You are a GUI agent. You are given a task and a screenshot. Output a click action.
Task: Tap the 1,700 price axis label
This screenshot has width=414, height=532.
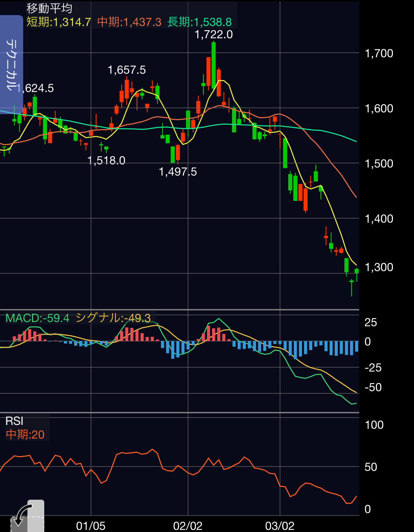click(x=379, y=53)
